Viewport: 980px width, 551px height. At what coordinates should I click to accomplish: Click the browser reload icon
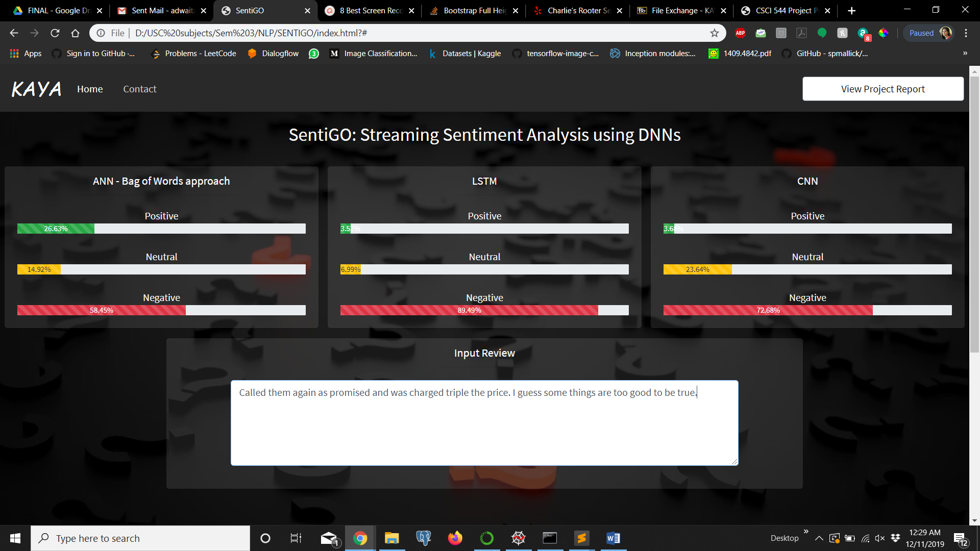point(55,33)
